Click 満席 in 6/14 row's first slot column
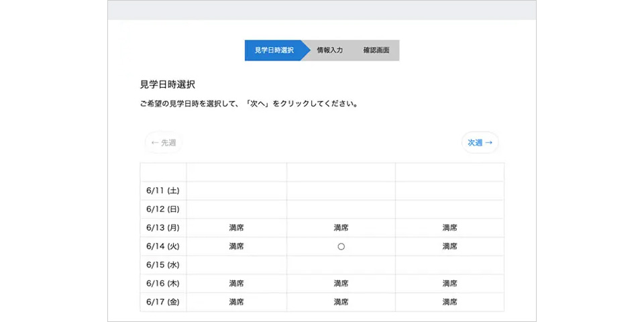644x322 pixels. click(237, 246)
